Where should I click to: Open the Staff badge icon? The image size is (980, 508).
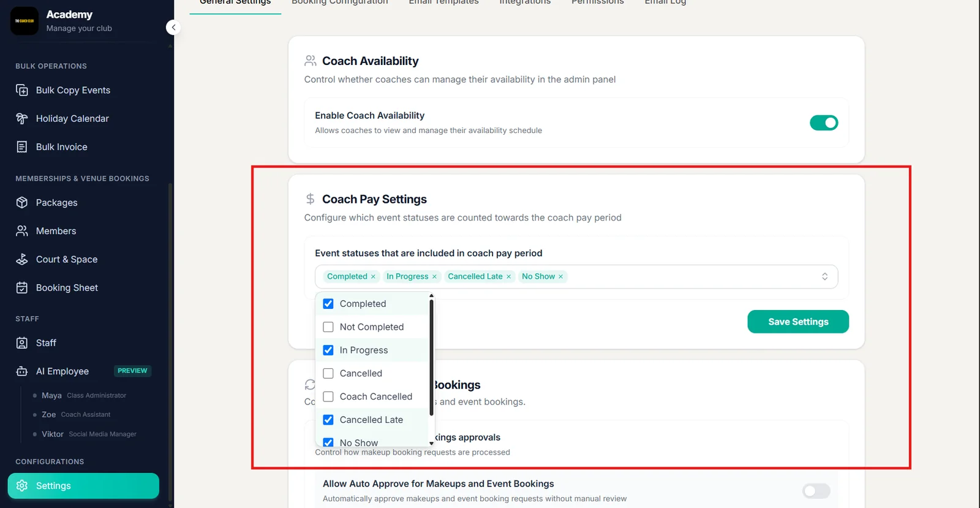22,343
